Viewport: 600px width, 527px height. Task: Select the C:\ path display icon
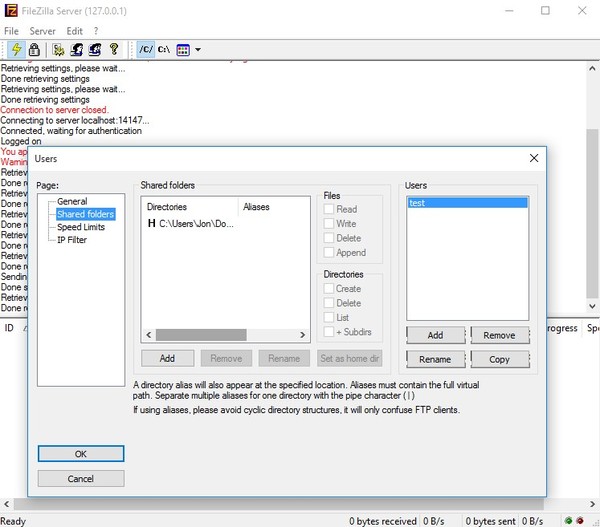(x=164, y=49)
